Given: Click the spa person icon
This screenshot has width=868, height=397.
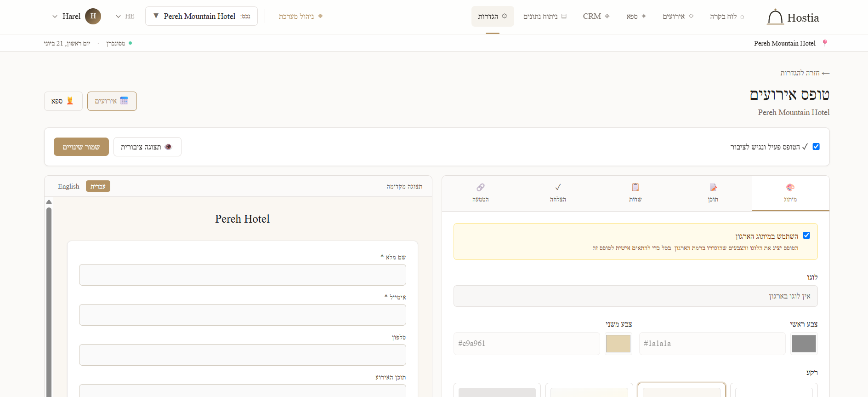Looking at the screenshot, I should click(x=70, y=101).
